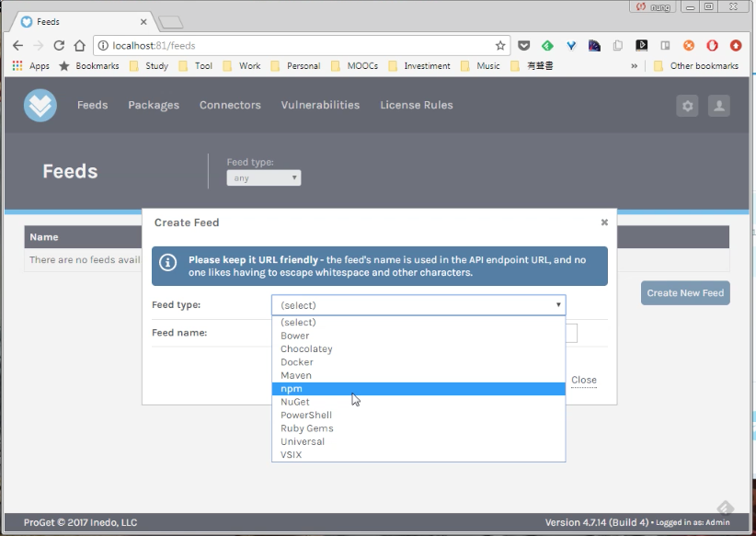
Task: Select Docker from the feed type list
Action: (x=418, y=362)
